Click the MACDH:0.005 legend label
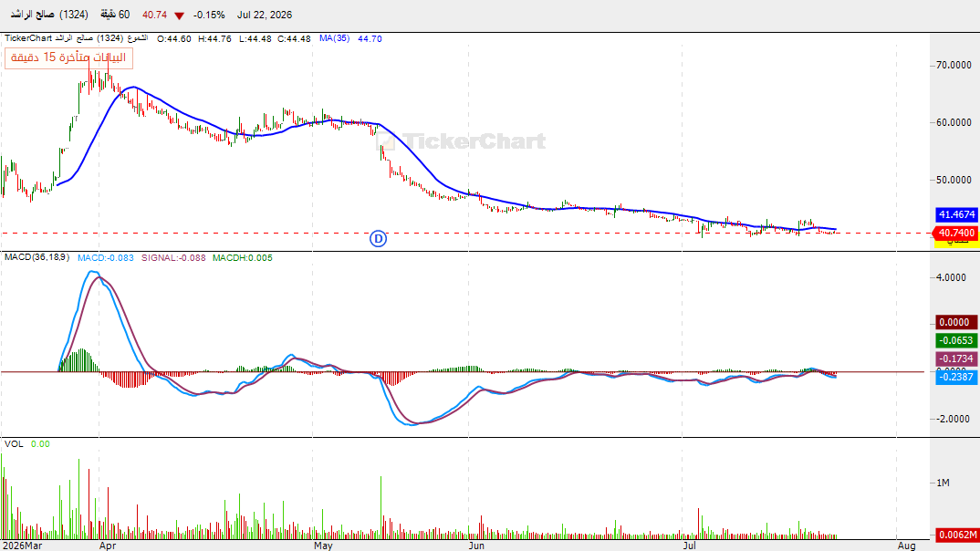 [x=243, y=257]
